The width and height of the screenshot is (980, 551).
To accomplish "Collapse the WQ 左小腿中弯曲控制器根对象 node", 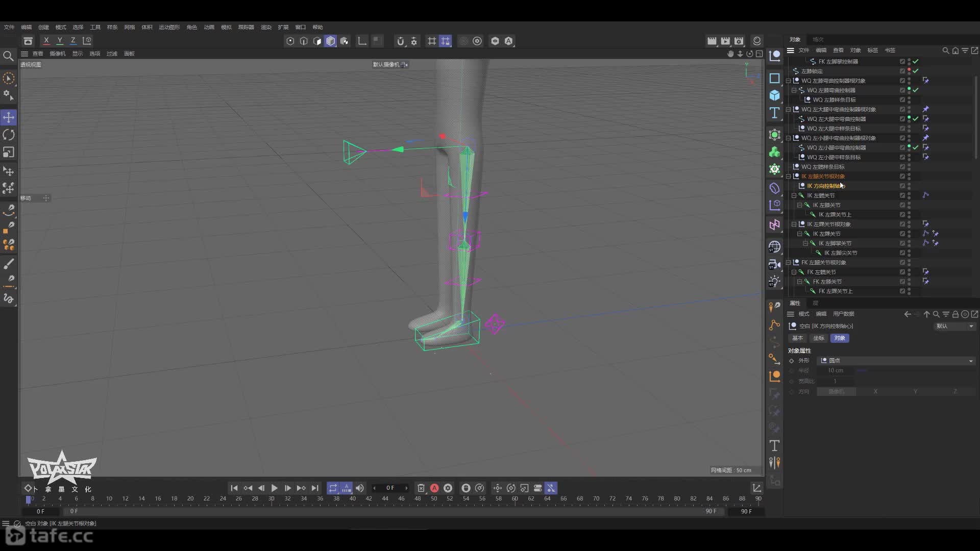I will 789,138.
